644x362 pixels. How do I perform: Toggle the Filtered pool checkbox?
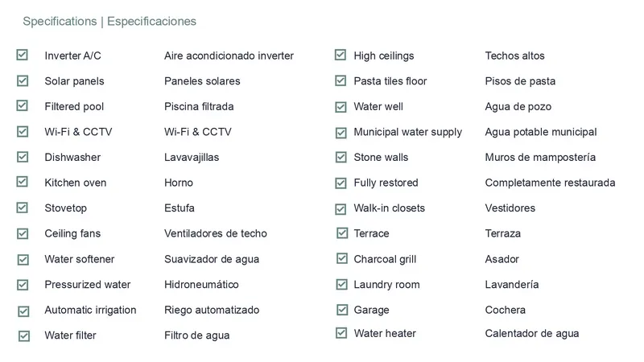23,106
